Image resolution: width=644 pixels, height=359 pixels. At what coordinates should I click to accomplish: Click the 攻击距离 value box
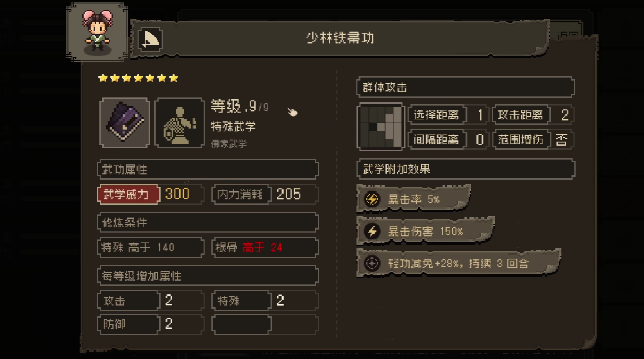coord(563,115)
